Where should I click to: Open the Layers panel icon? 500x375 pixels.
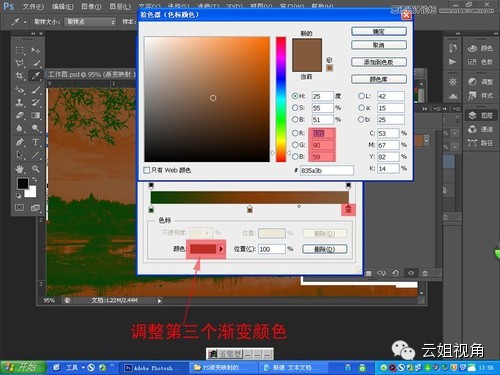point(480,115)
